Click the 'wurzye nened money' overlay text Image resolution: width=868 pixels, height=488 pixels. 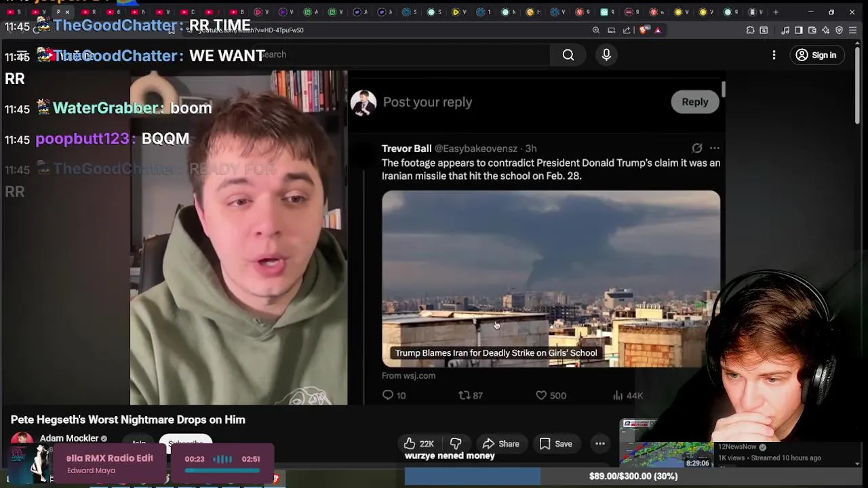(x=450, y=456)
